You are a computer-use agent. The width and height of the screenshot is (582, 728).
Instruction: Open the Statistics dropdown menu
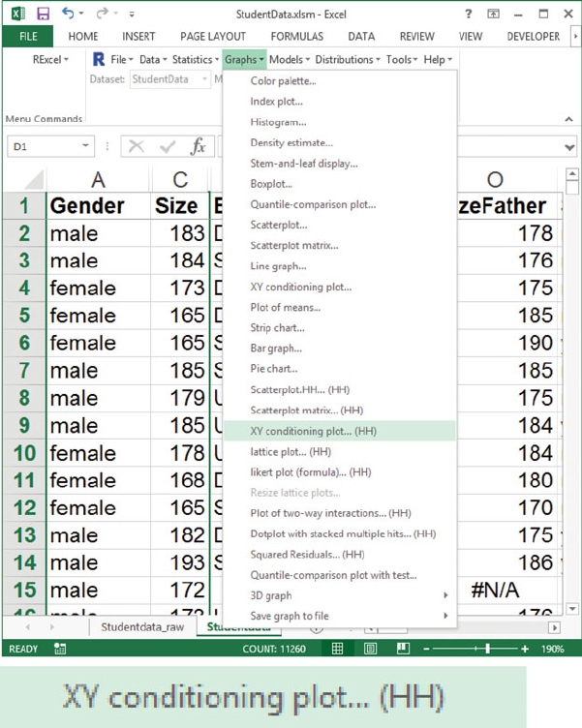(195, 59)
